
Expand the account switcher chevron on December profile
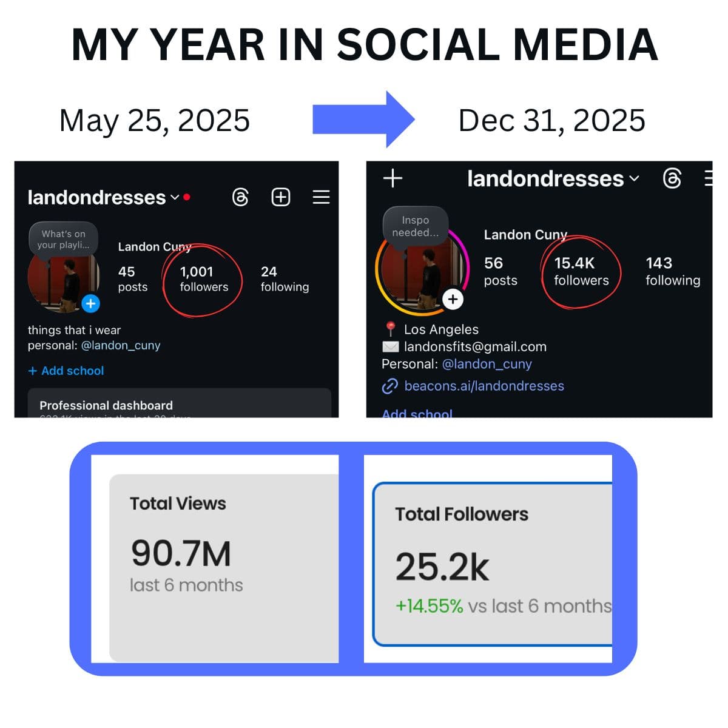click(635, 179)
